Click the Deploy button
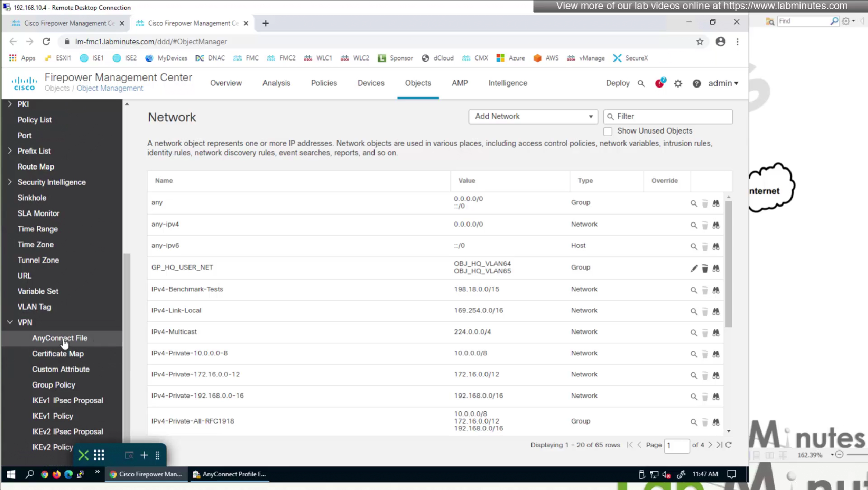 (x=617, y=83)
